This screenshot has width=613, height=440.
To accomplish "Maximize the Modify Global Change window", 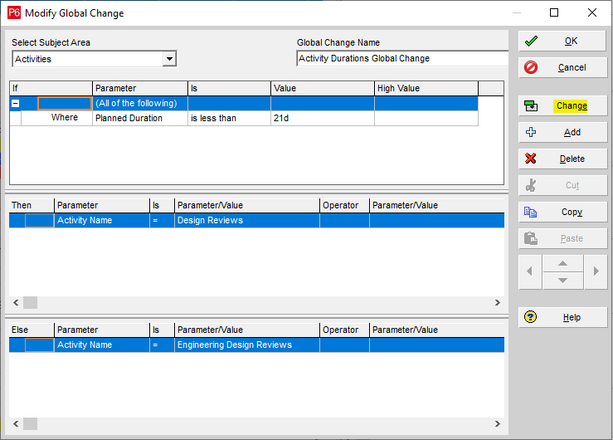I will (554, 13).
